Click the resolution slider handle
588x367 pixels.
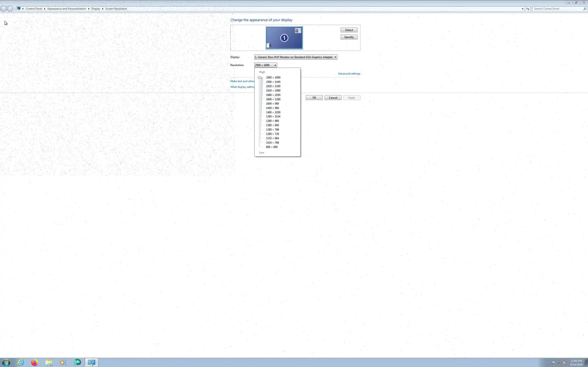click(x=260, y=78)
